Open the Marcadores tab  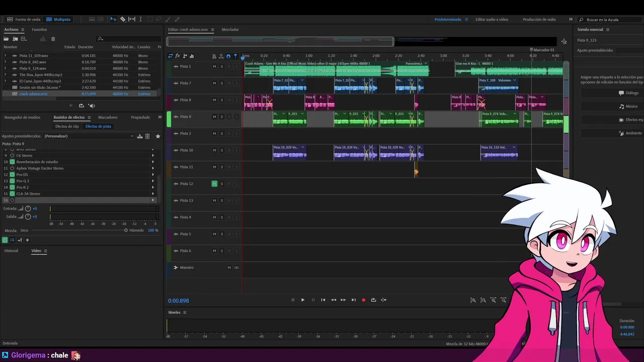108,117
